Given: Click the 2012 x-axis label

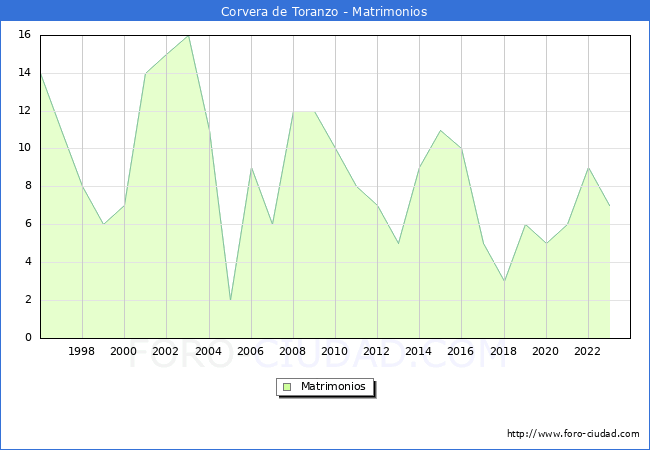Looking at the screenshot, I should tap(377, 351).
